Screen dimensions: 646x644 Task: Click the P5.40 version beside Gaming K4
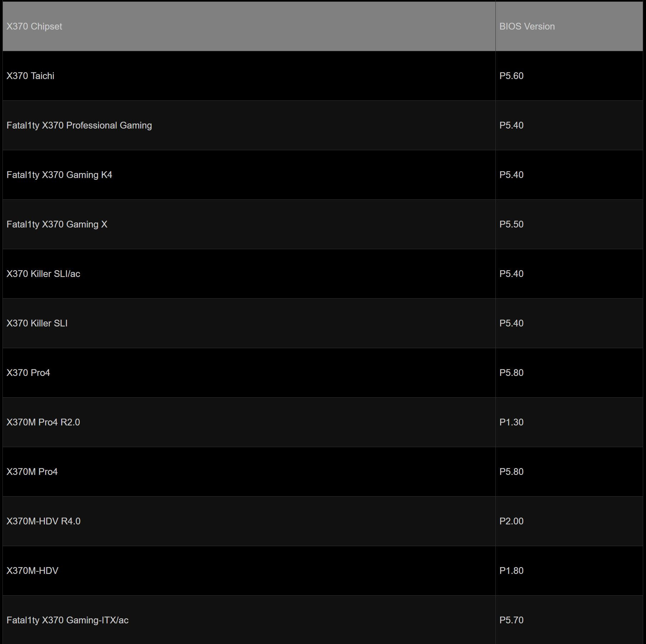click(x=511, y=175)
